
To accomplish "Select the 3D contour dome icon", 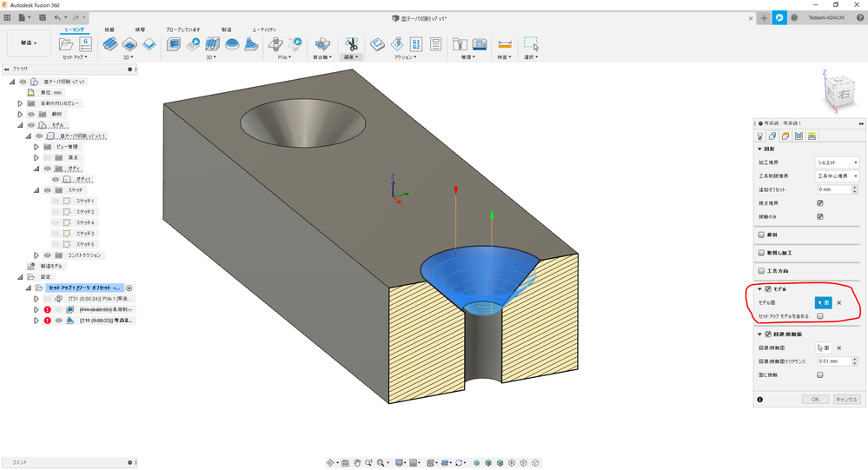I will (232, 44).
